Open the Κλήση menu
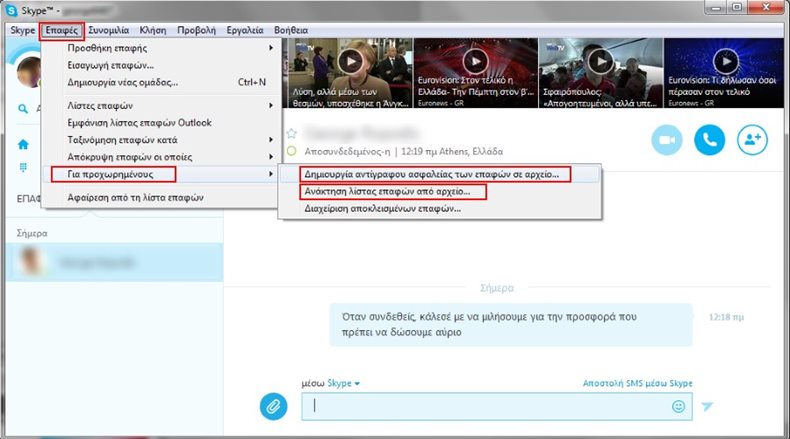 (153, 30)
